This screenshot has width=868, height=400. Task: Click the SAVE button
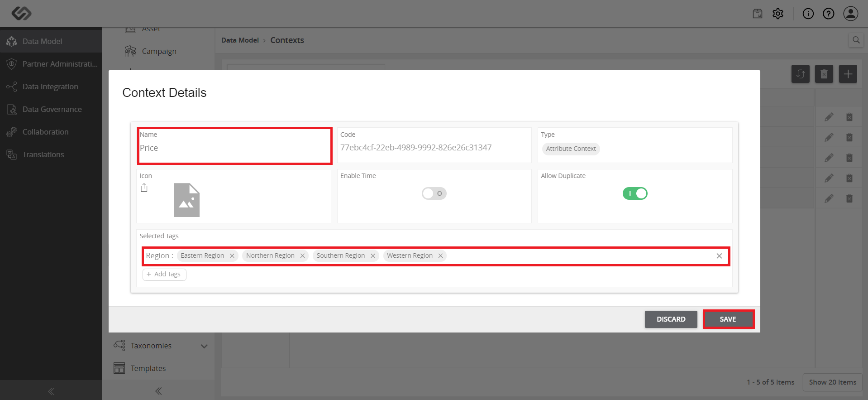tap(728, 319)
